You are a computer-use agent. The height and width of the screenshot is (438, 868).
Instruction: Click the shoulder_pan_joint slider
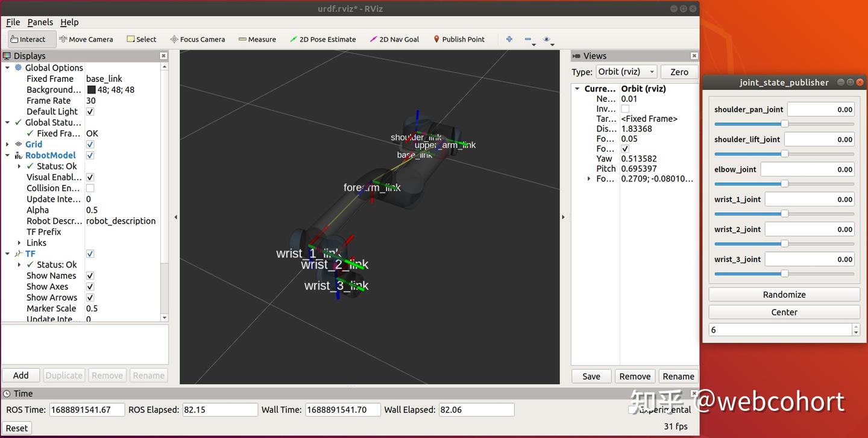(x=784, y=124)
